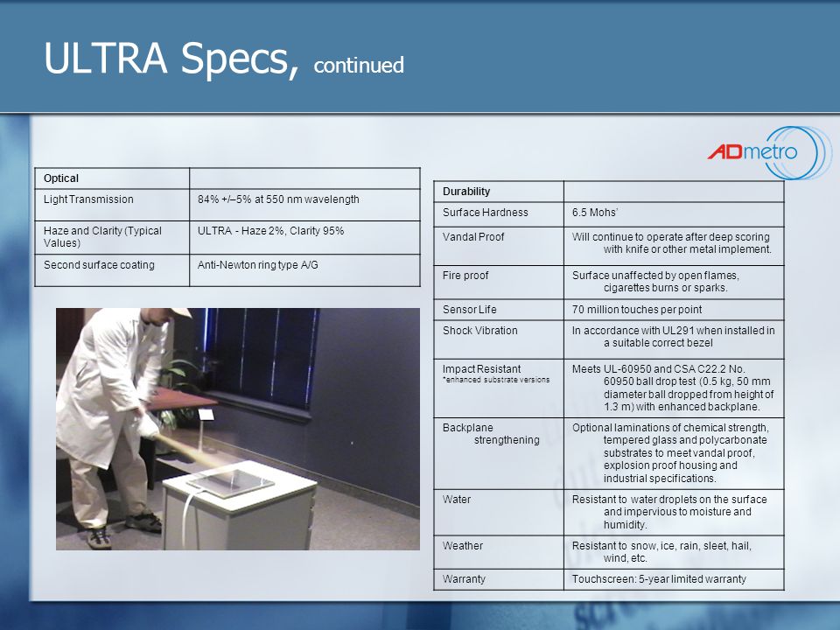
Task: Select the 'Sensor Life' cell
Action: pyautogui.click(x=499, y=310)
